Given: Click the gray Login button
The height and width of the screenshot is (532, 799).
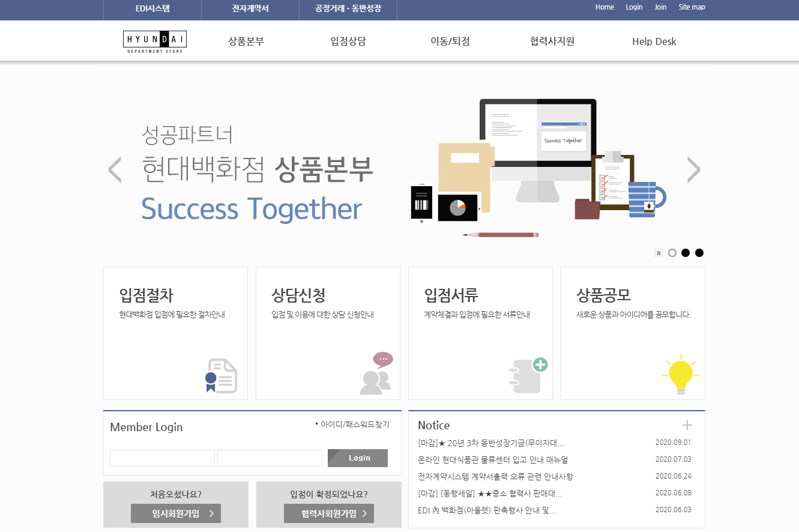Looking at the screenshot, I should coord(358,458).
